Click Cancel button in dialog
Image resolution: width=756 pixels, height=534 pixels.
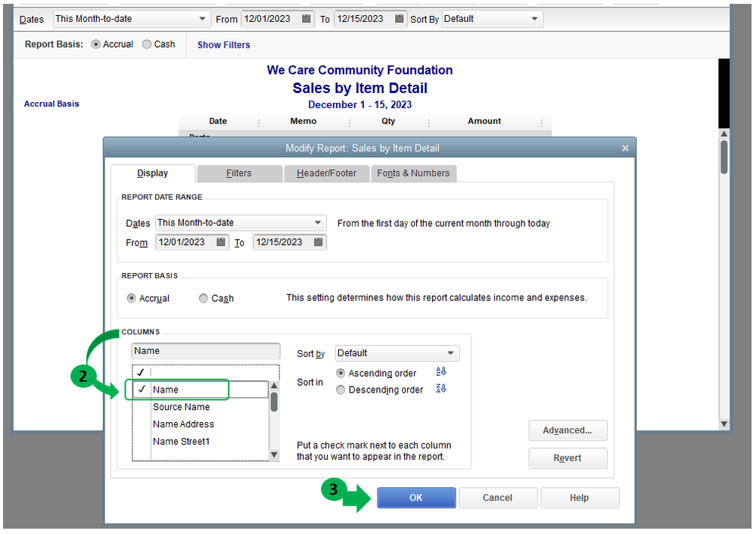[498, 498]
